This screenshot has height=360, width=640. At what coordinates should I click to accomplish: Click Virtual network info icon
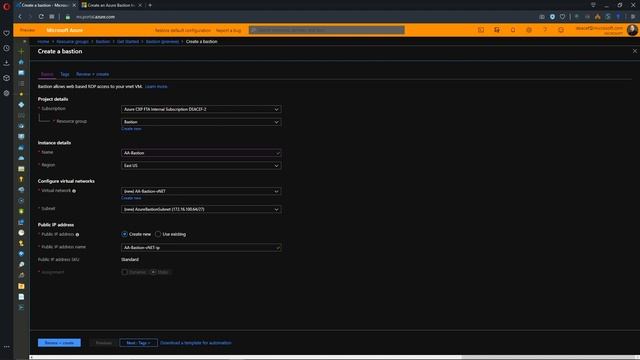(74, 191)
